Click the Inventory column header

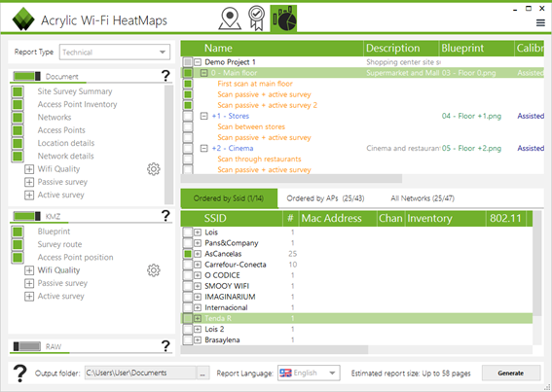pyautogui.click(x=445, y=218)
